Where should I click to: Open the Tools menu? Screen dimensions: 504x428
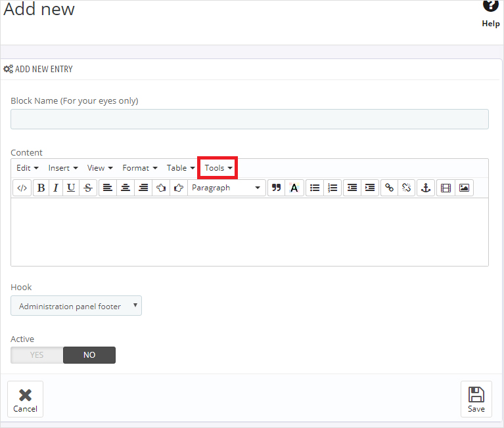[x=218, y=168]
